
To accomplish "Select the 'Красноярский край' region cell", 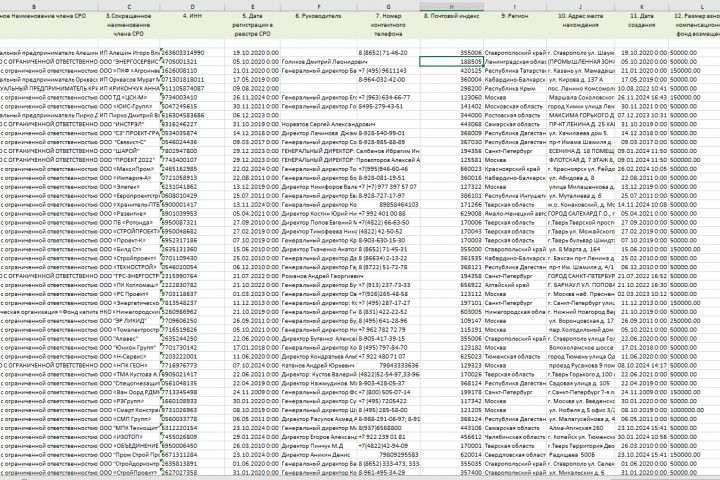I will (515, 169).
